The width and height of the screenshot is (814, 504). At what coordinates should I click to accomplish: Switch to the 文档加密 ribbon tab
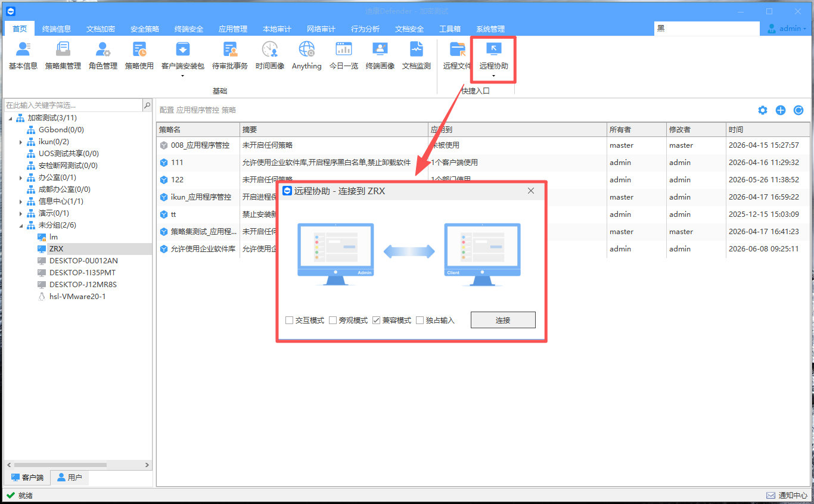coord(101,29)
